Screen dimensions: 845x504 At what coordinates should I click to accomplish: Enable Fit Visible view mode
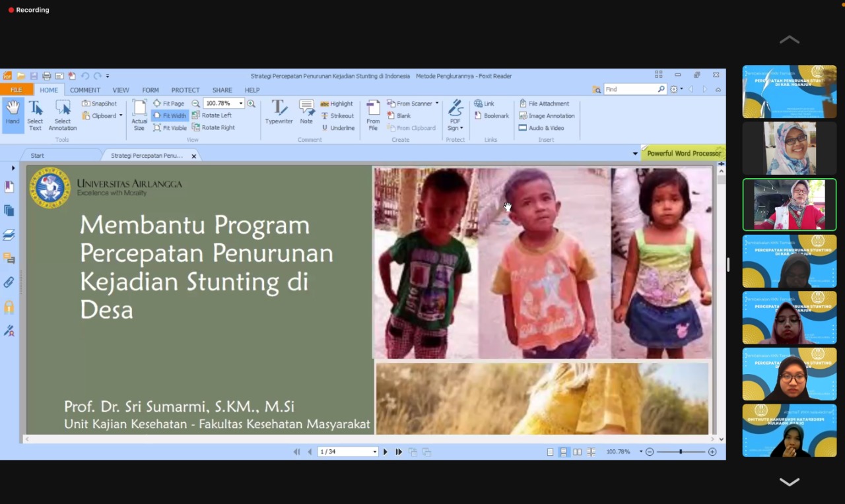170,128
